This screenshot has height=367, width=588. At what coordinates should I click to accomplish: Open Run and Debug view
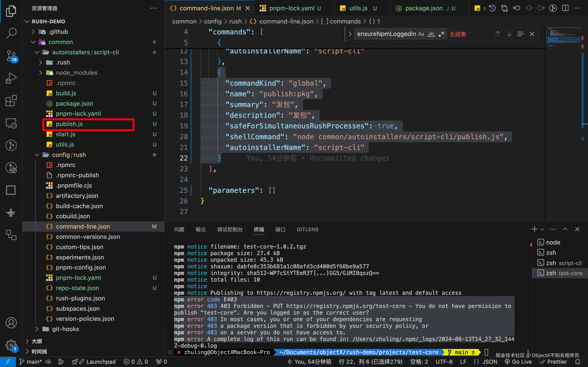pos(11,78)
